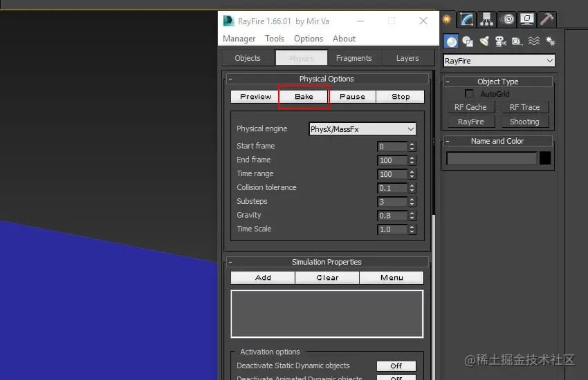
Task: Open the Tools menu
Action: 275,39
